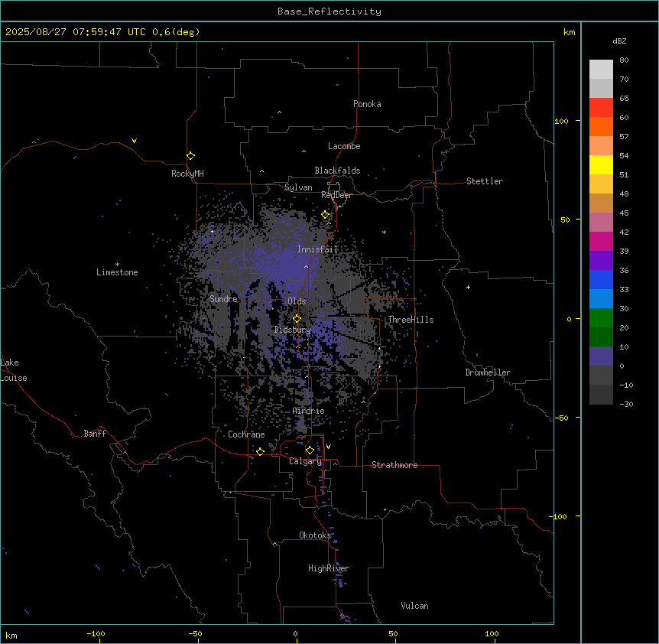The width and height of the screenshot is (659, 644).
Task: Click the white caret marker west of Lacombe
Action: click(304, 151)
